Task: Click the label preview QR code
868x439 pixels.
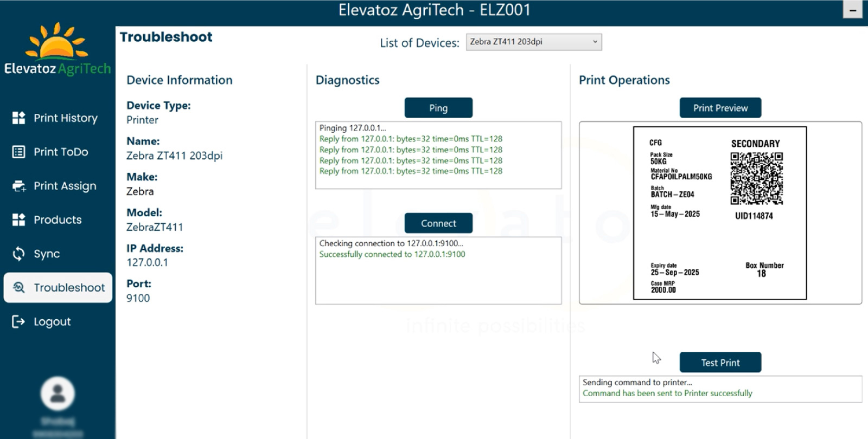Action: (x=756, y=178)
